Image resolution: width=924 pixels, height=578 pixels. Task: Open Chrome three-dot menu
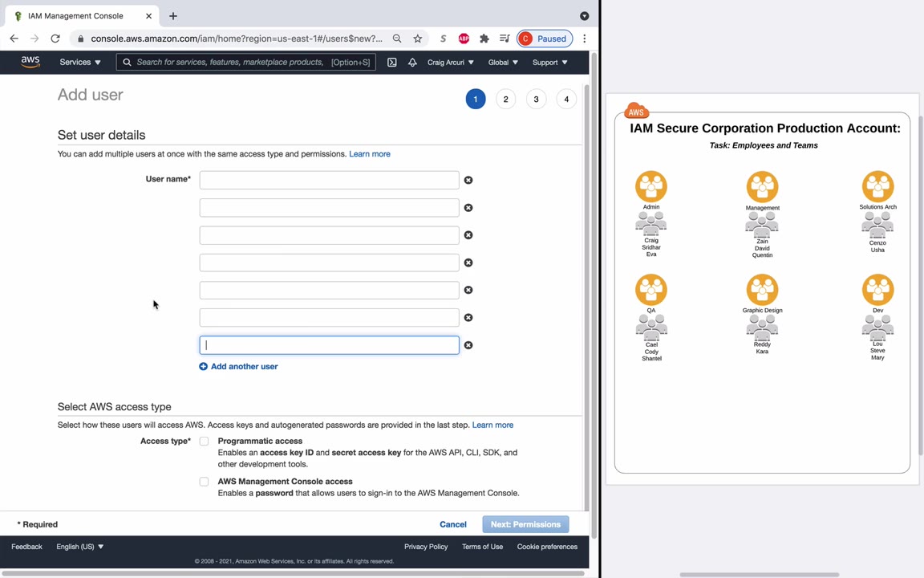point(585,39)
